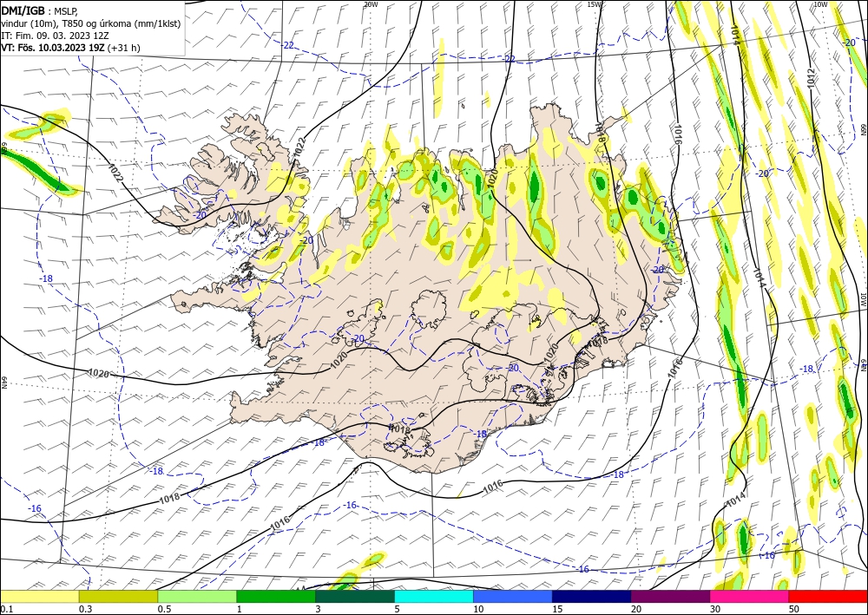
Task: Click the '0.3' legend value
Action: 85,609
